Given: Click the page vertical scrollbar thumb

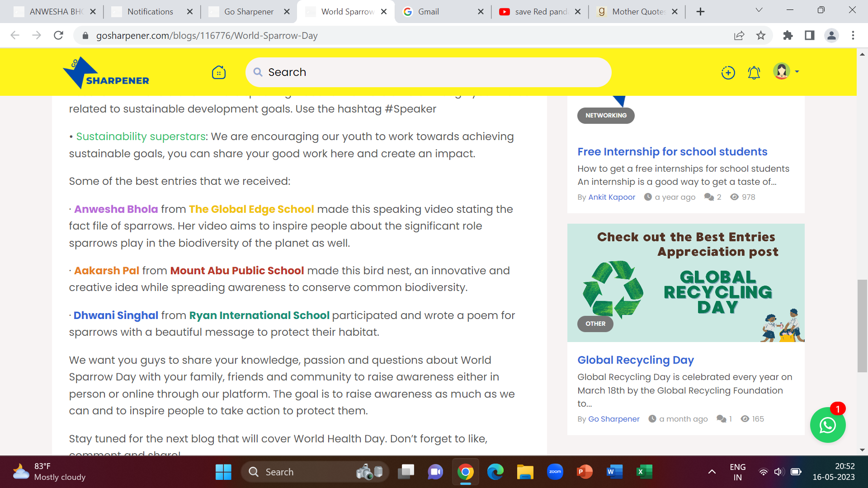Looking at the screenshot, I should [862, 325].
